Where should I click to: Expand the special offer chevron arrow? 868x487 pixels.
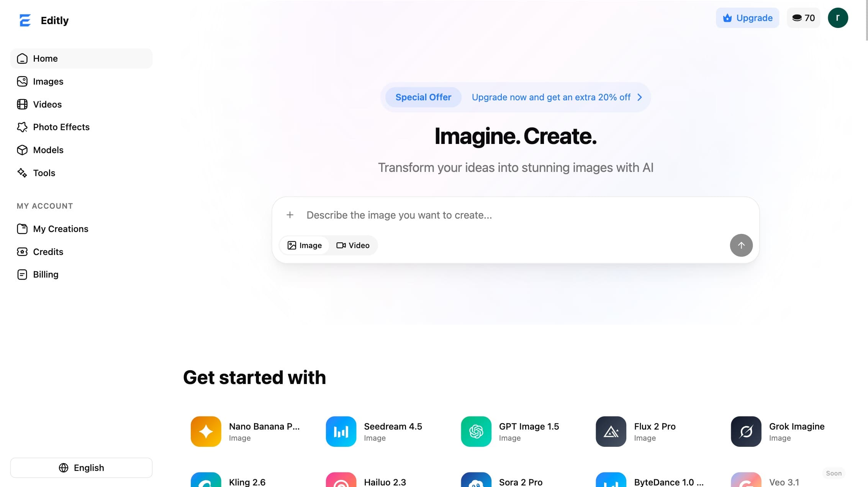[x=639, y=97]
